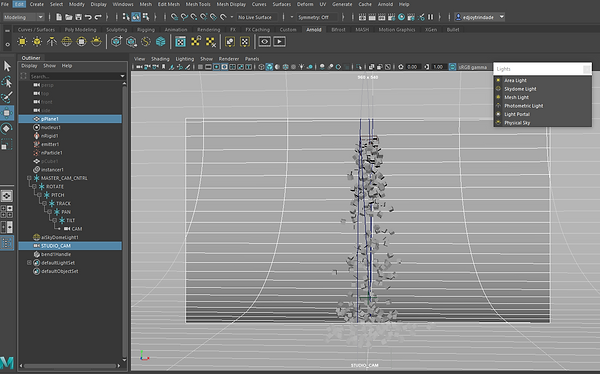
Task: Create Arnold mesh light shelf icon
Action: point(37,41)
